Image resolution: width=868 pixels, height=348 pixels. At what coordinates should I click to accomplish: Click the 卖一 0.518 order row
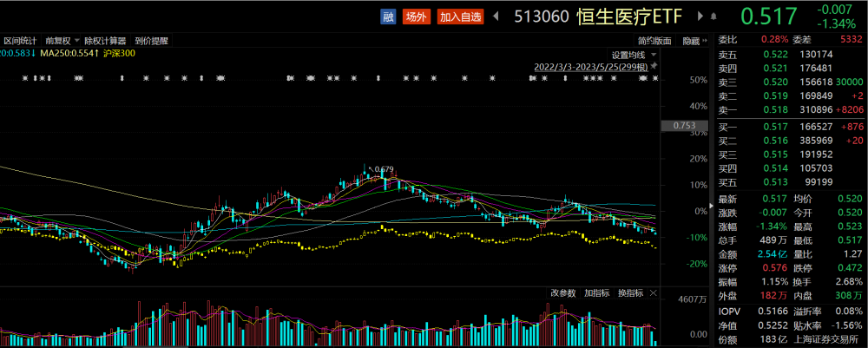[791, 109]
